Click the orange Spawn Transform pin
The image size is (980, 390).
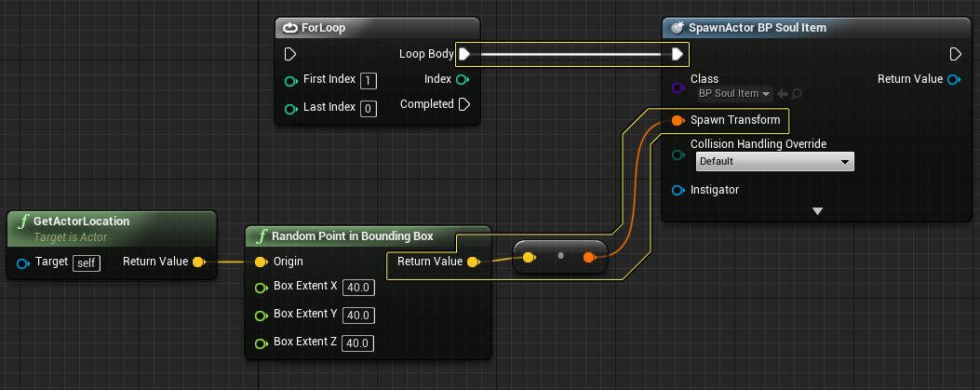point(678,120)
